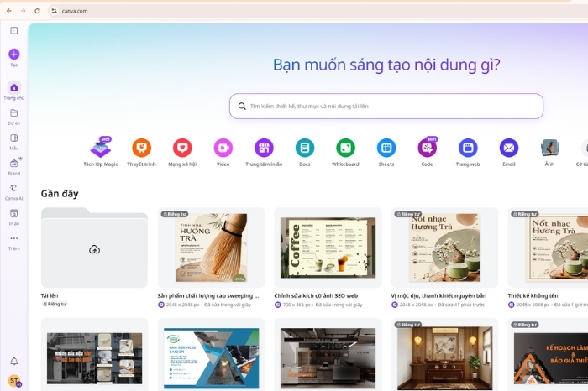Screen dimensions: 588x391
Task: Open the Pan Services Saigon design thumbnail
Action: 211,355
